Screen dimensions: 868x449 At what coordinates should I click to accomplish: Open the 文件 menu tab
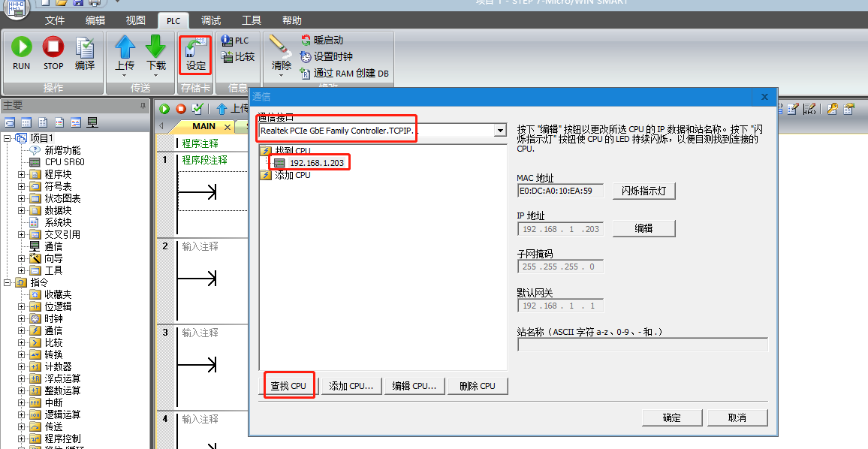(55, 20)
